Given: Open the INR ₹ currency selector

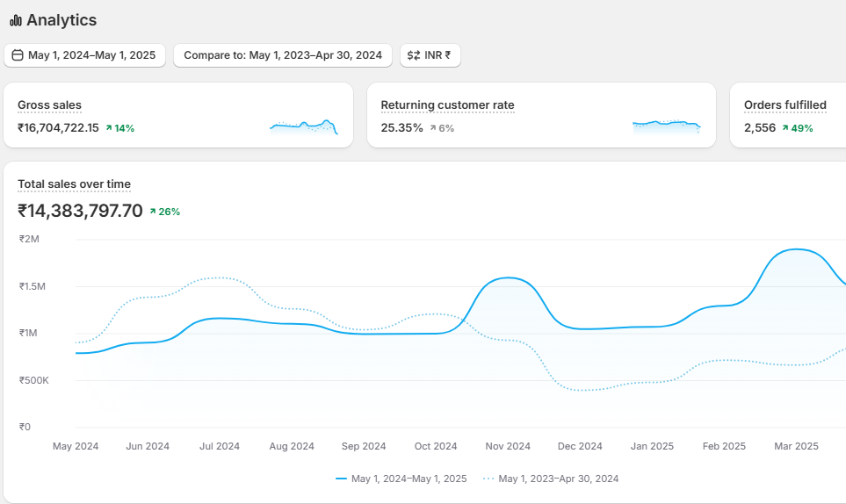Looking at the screenshot, I should click(x=430, y=55).
